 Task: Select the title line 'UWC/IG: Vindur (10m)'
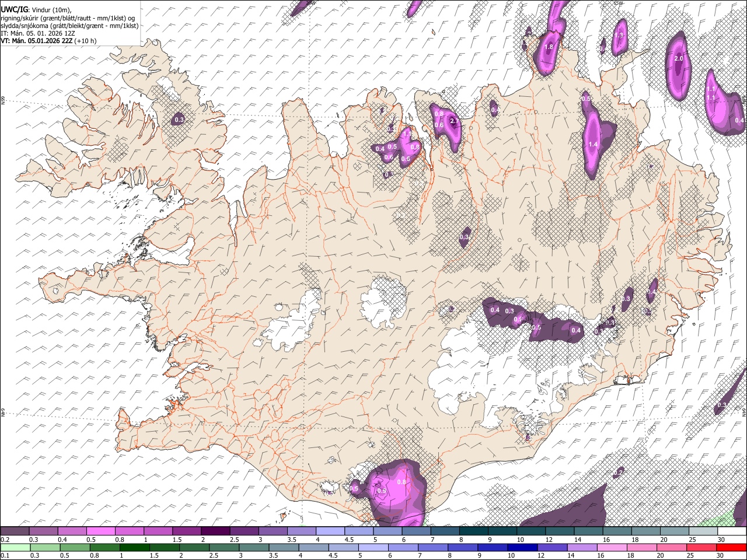36,10
